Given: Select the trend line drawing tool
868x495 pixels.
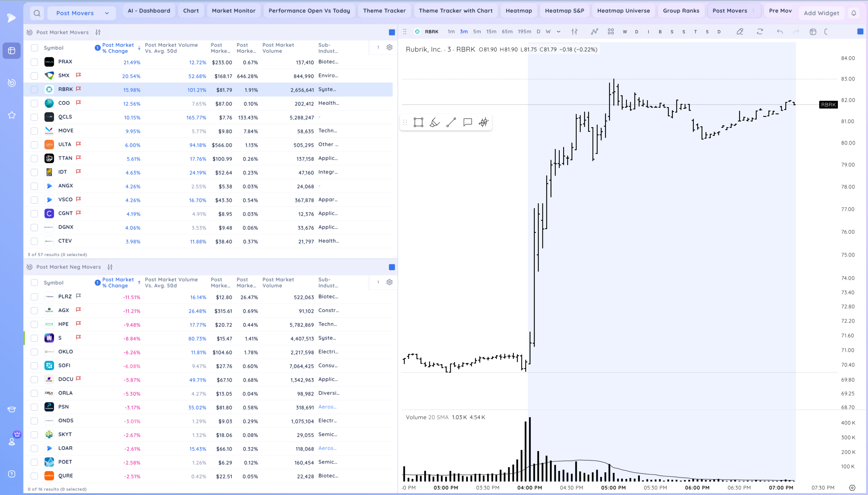Looking at the screenshot, I should (451, 122).
